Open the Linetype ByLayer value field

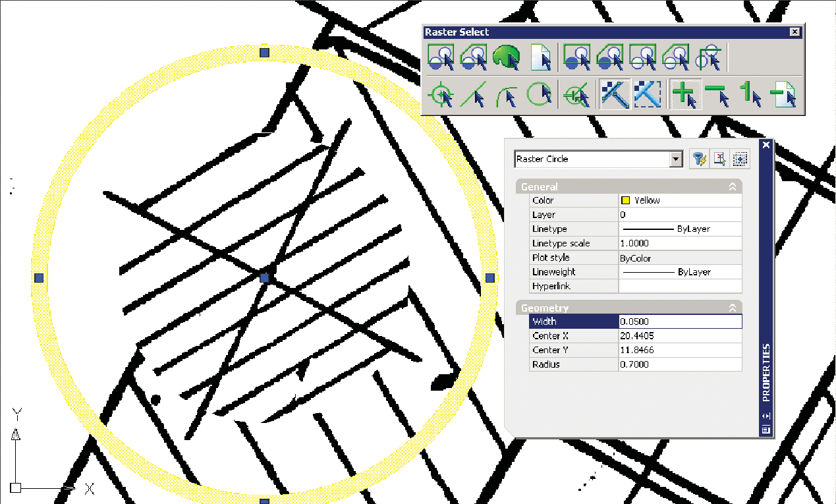tap(680, 229)
